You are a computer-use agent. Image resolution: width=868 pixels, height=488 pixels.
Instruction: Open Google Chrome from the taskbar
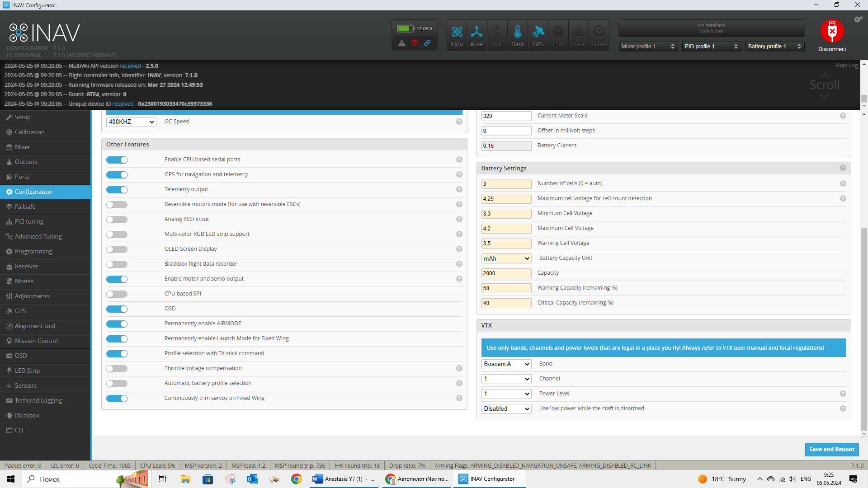296,479
